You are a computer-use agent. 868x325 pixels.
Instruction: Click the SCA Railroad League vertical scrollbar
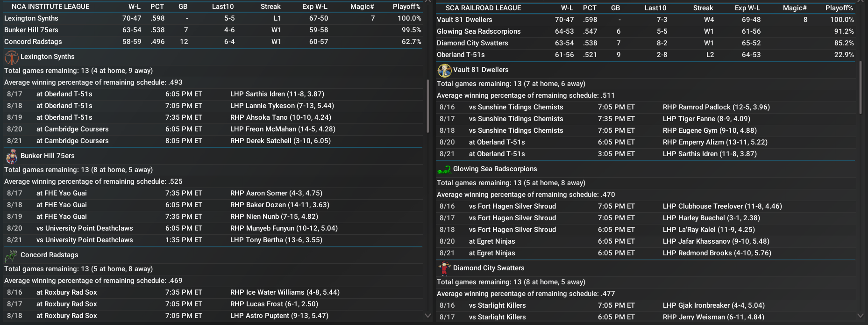click(x=860, y=88)
